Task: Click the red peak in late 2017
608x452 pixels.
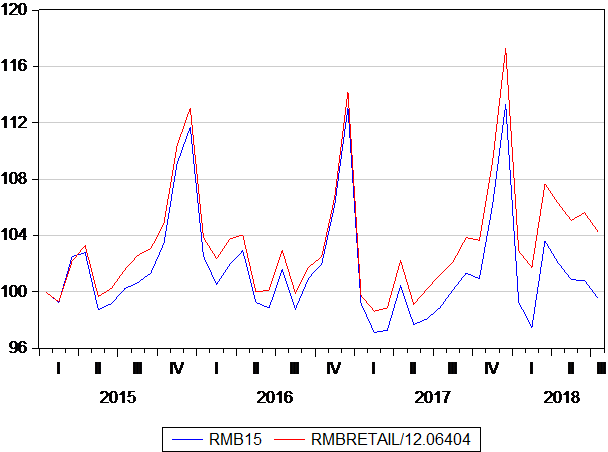Action: click(x=506, y=49)
